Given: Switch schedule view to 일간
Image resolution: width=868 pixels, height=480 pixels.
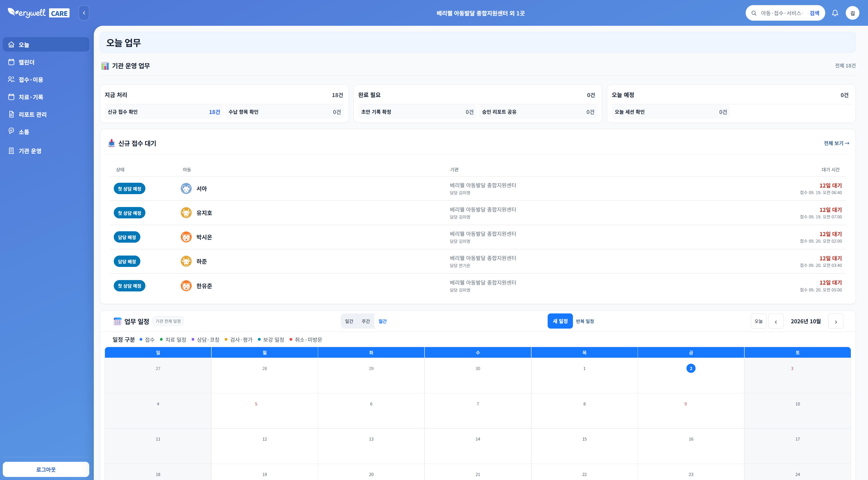Looking at the screenshot, I should coord(349,321).
